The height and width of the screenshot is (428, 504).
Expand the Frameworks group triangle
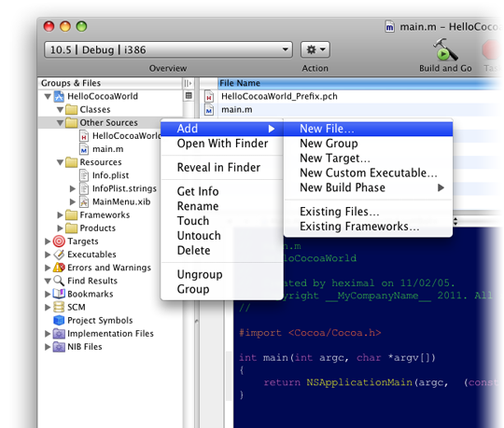point(60,214)
